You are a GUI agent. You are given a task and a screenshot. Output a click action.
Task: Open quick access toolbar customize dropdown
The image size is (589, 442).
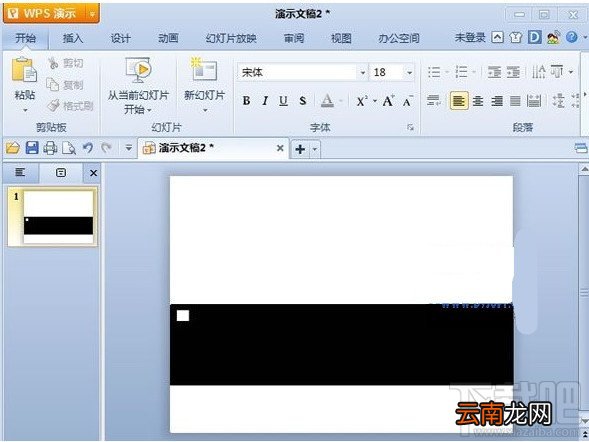128,148
